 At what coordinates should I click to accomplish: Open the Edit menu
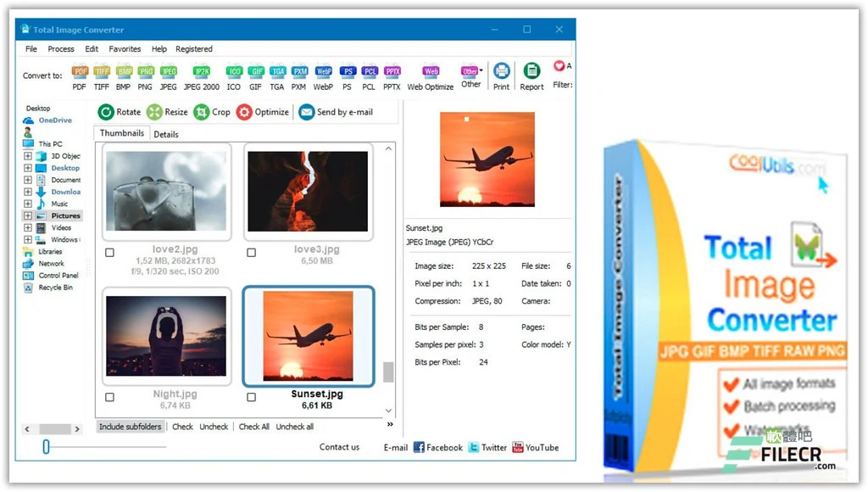tap(92, 48)
